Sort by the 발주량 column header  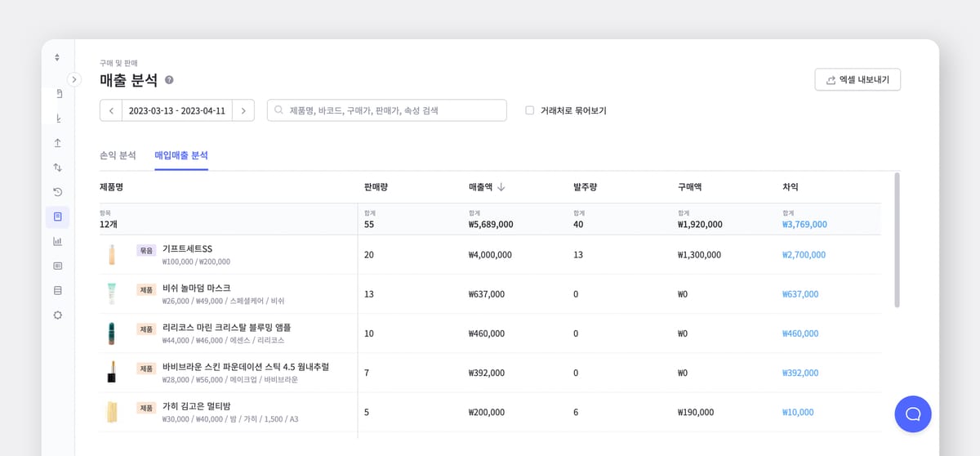tap(585, 187)
